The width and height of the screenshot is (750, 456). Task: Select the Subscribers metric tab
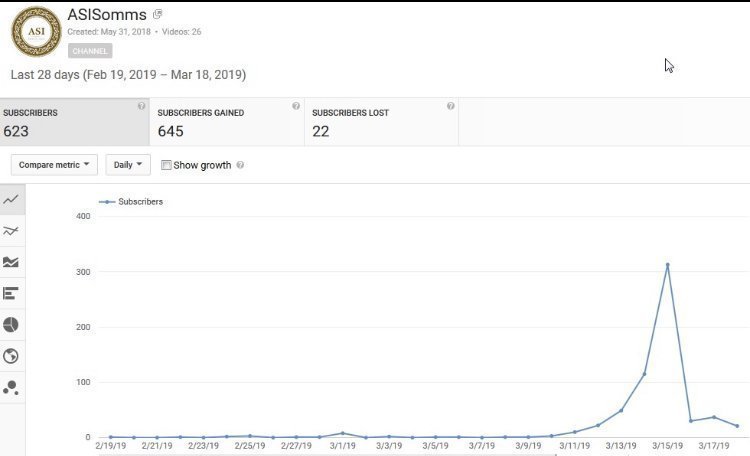(x=75, y=122)
